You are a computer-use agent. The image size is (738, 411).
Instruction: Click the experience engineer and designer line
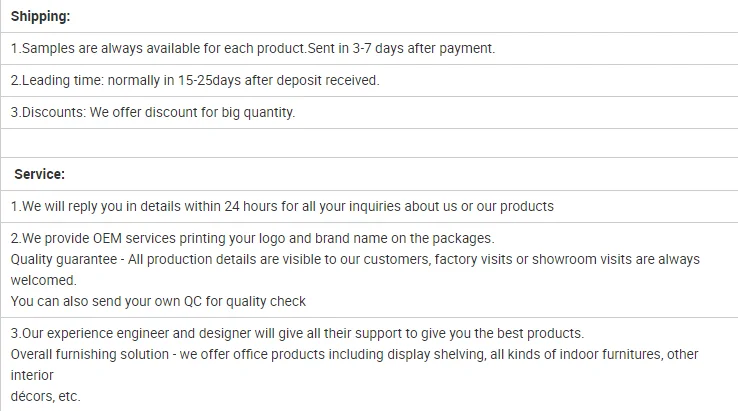click(x=297, y=333)
